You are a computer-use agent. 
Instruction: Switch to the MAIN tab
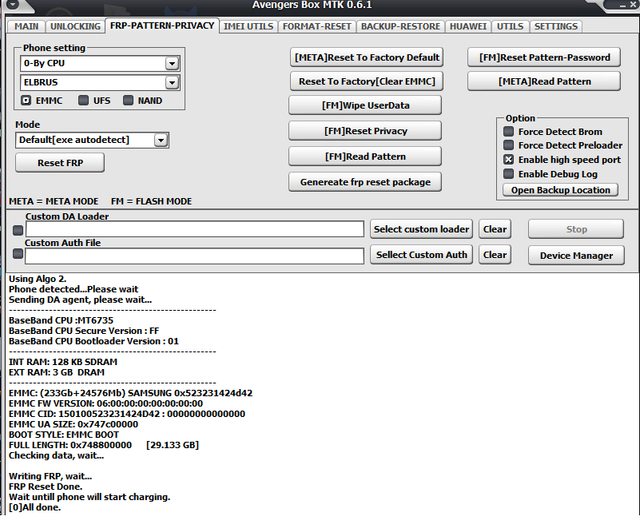(x=27, y=27)
